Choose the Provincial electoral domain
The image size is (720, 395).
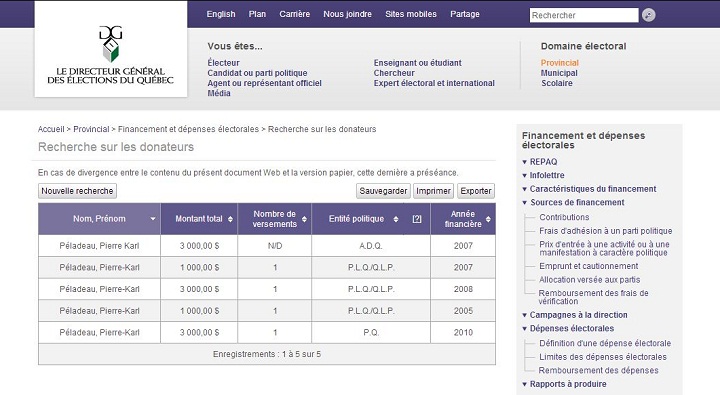[559, 63]
